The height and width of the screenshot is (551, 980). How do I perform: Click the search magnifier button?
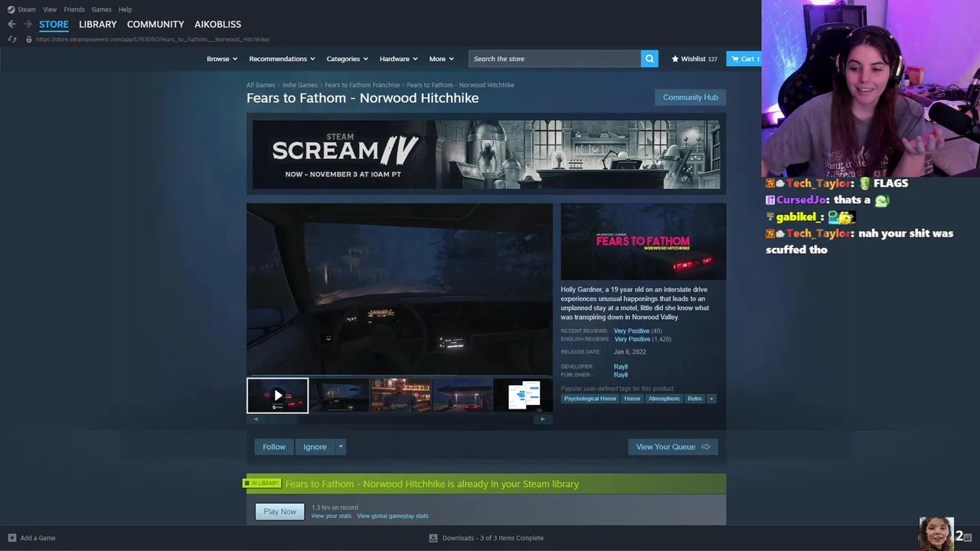(x=649, y=59)
